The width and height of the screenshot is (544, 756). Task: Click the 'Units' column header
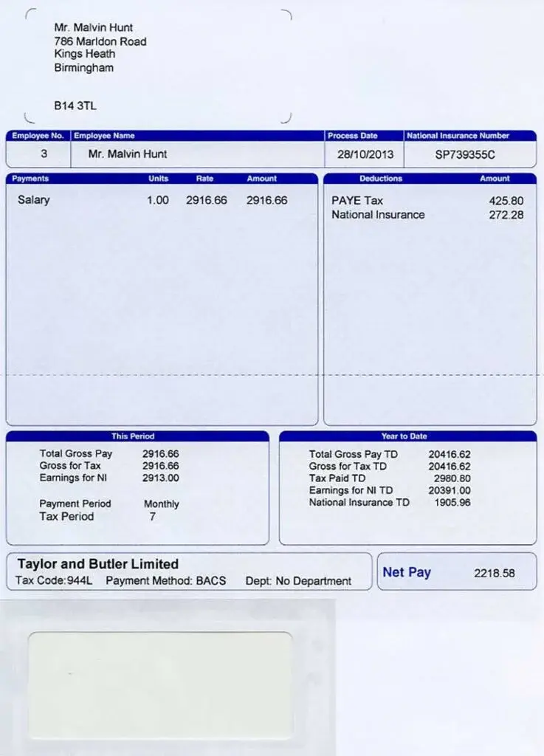[x=159, y=179]
